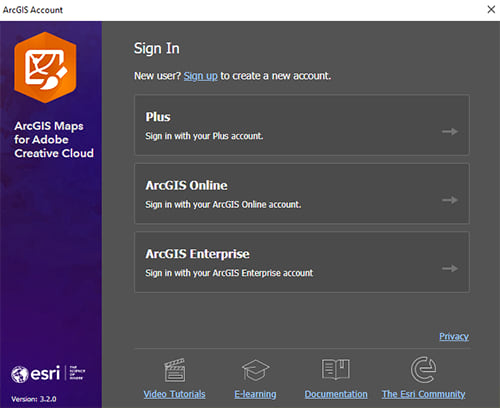The image size is (500, 408).
Task: Click the arrow on the Plus card
Action: 450,132
